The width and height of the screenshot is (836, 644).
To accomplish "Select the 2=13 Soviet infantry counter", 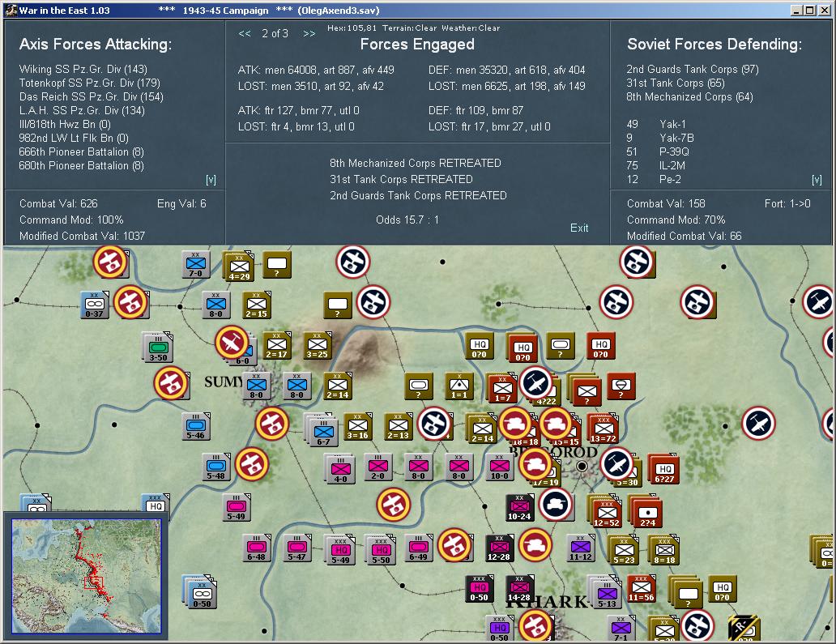I will click(399, 426).
